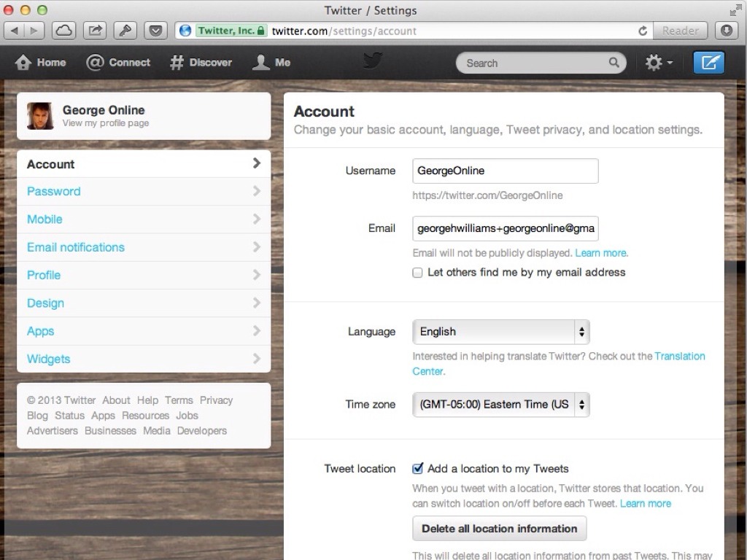
Task: Go to the Connect tab
Action: (118, 63)
